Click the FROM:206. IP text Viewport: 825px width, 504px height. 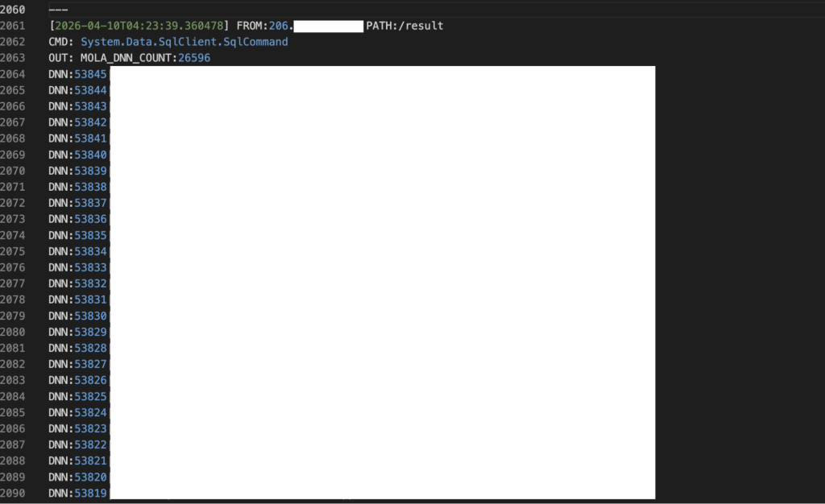coord(264,26)
